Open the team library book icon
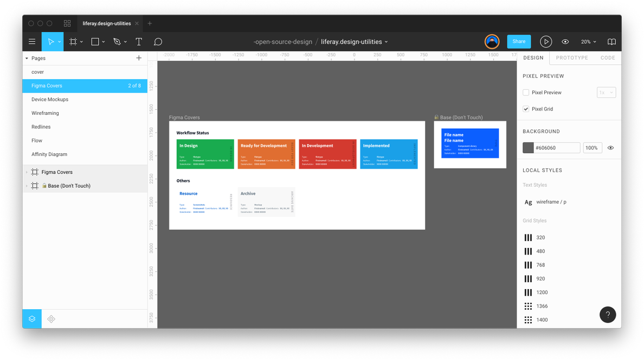Screen dimensions: 644x359 (611, 41)
